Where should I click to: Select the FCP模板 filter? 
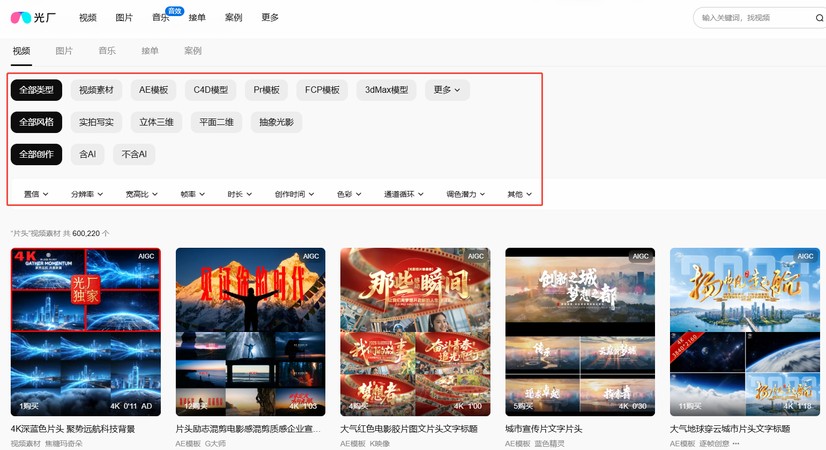[x=322, y=90]
